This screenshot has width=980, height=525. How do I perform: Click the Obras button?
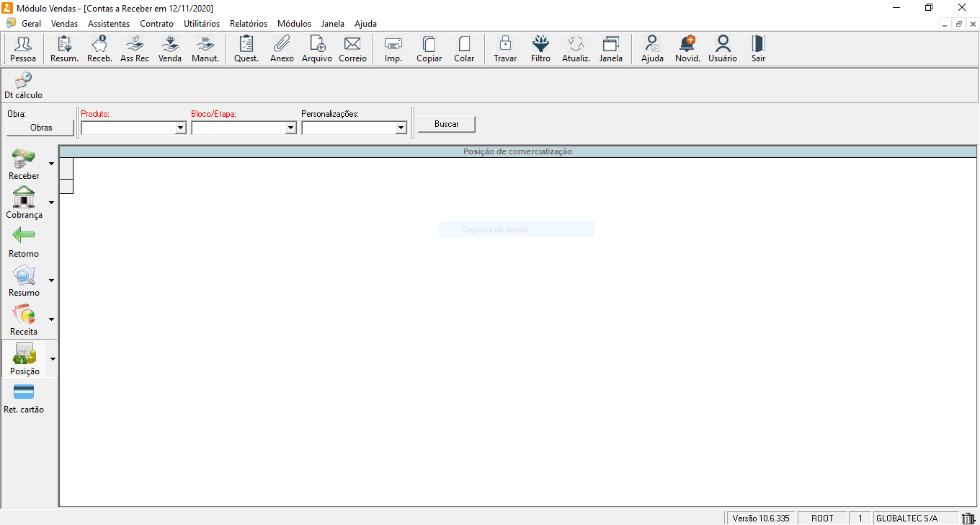coord(40,128)
